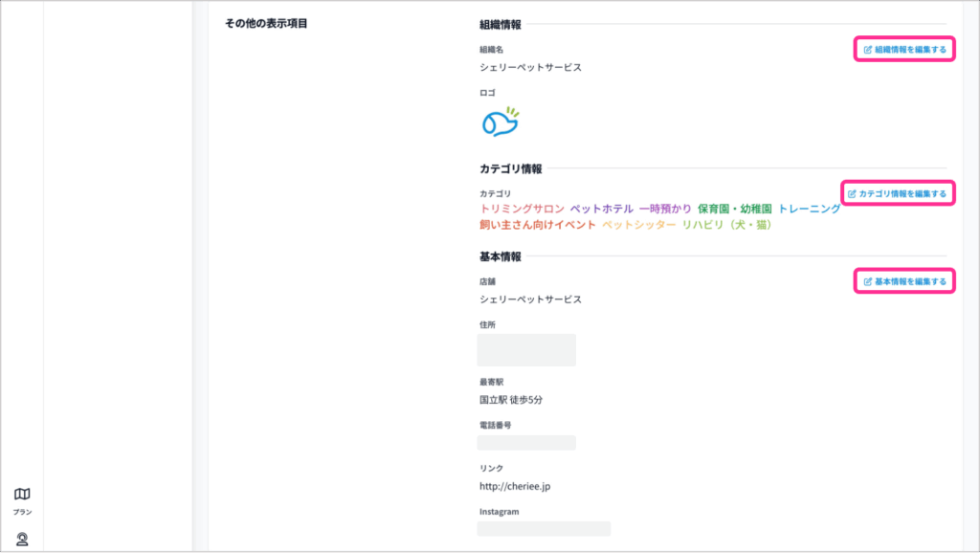Click the 保育園・幼稚園 category tag
The width and height of the screenshot is (980, 553).
click(734, 209)
